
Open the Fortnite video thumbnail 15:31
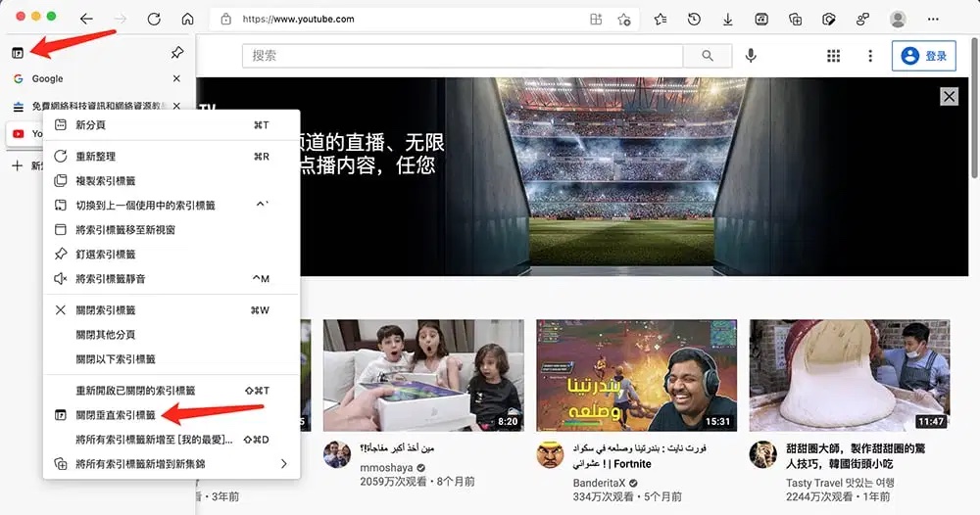tap(636, 375)
